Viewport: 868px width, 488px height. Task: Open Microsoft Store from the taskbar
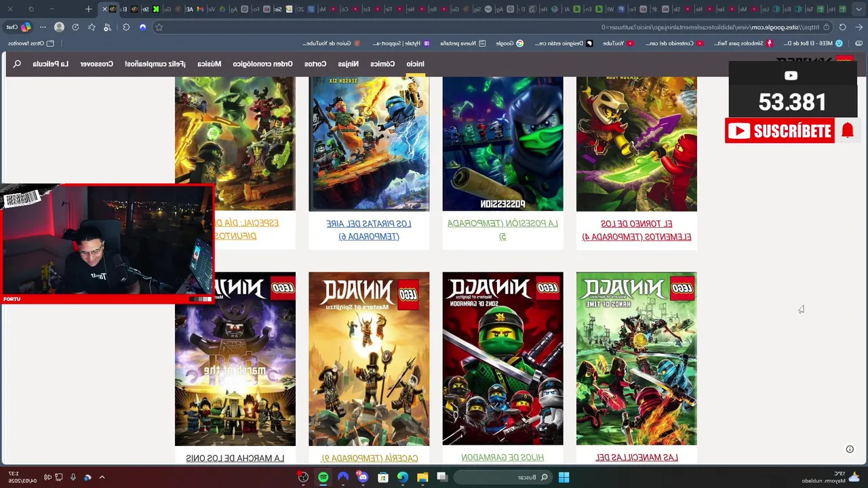383,477
